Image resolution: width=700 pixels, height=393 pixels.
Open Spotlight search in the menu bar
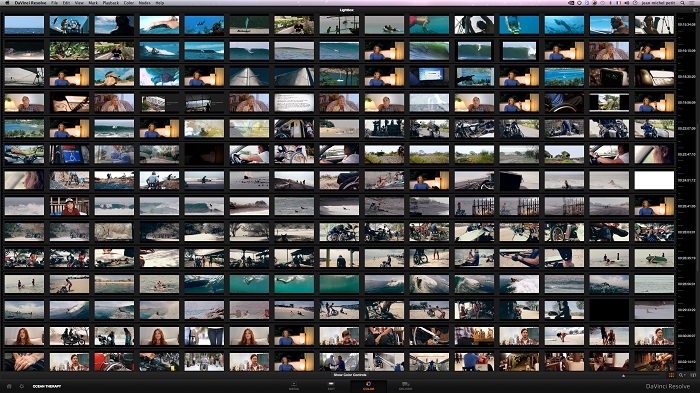point(682,3)
